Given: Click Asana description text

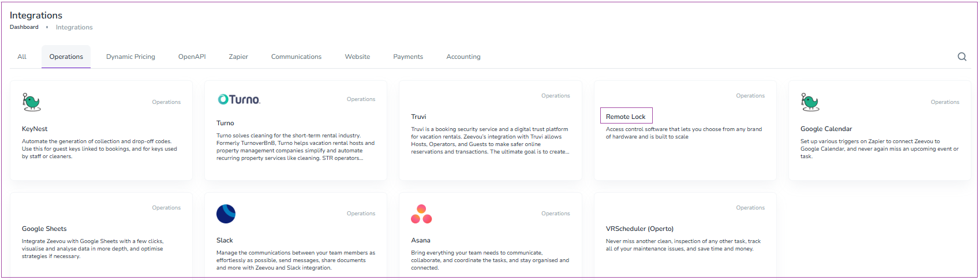Looking at the screenshot, I should [x=490, y=260].
